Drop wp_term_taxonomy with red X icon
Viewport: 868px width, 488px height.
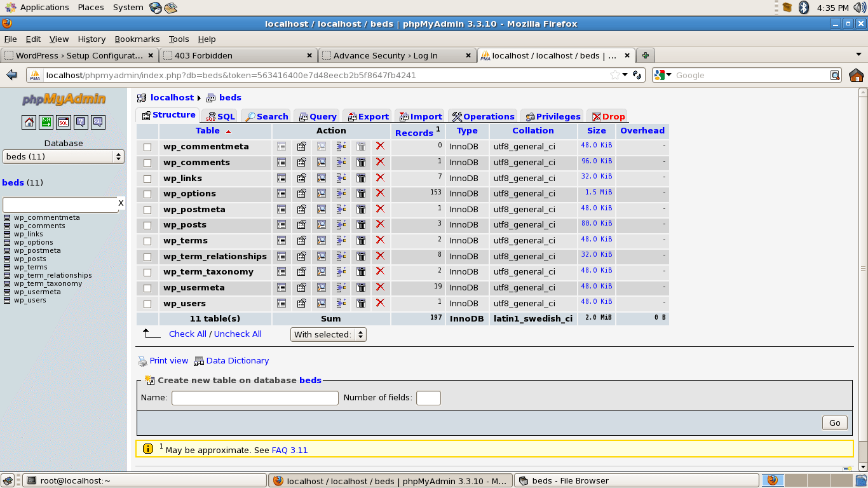(x=380, y=271)
